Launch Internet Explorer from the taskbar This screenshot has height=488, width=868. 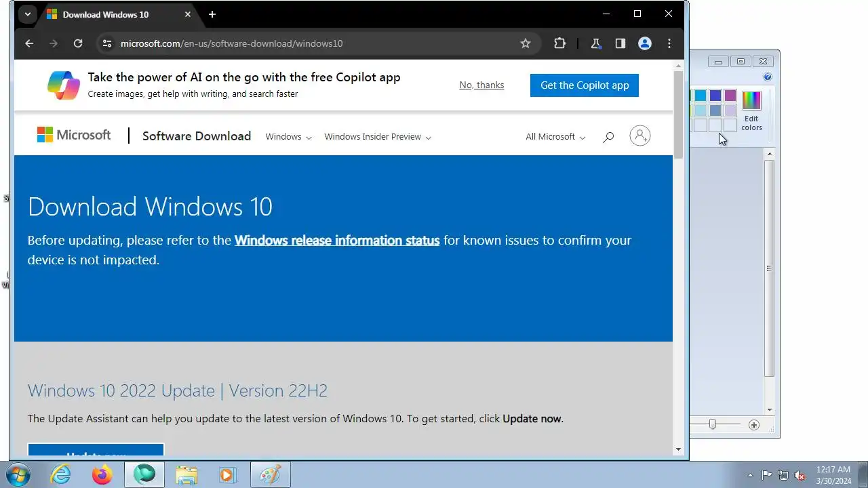[61, 475]
